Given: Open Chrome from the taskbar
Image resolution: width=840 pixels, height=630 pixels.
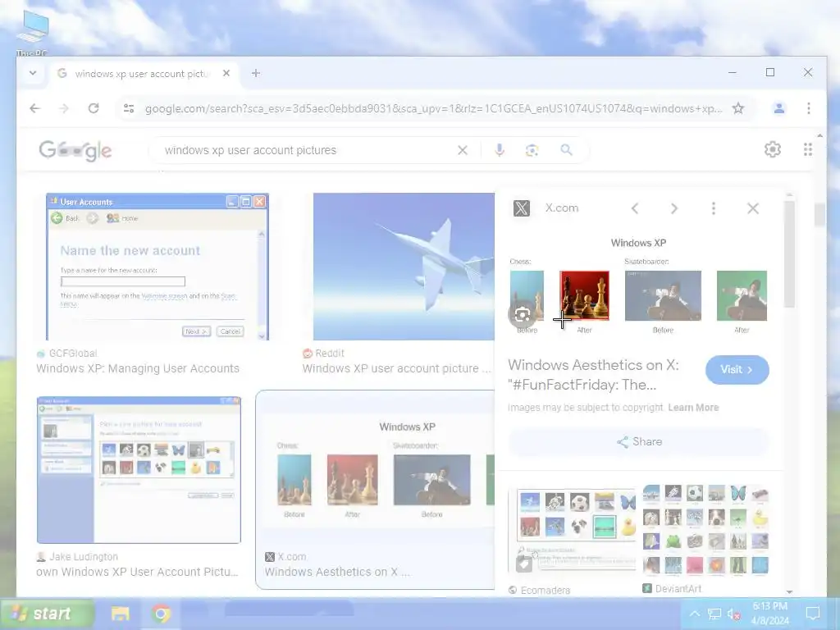Looking at the screenshot, I should coord(161,614).
